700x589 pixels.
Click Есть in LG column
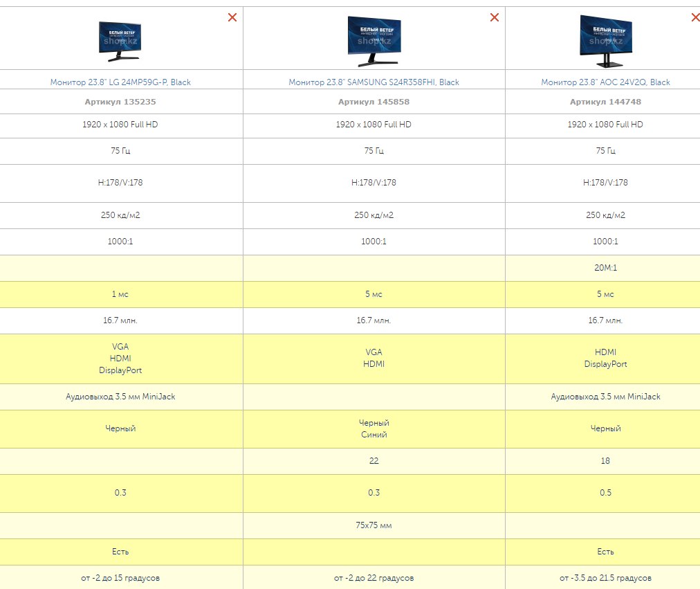(x=120, y=552)
